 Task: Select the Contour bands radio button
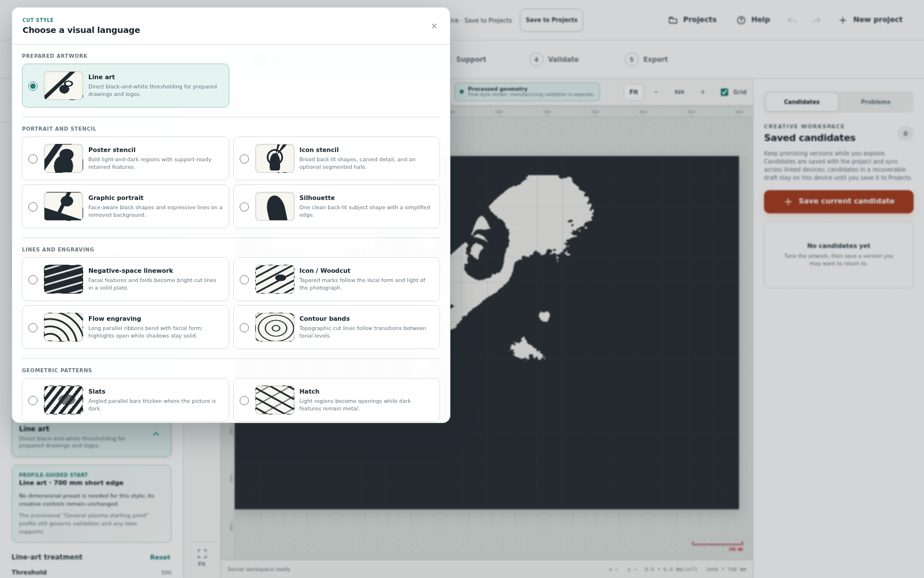pyautogui.click(x=244, y=328)
